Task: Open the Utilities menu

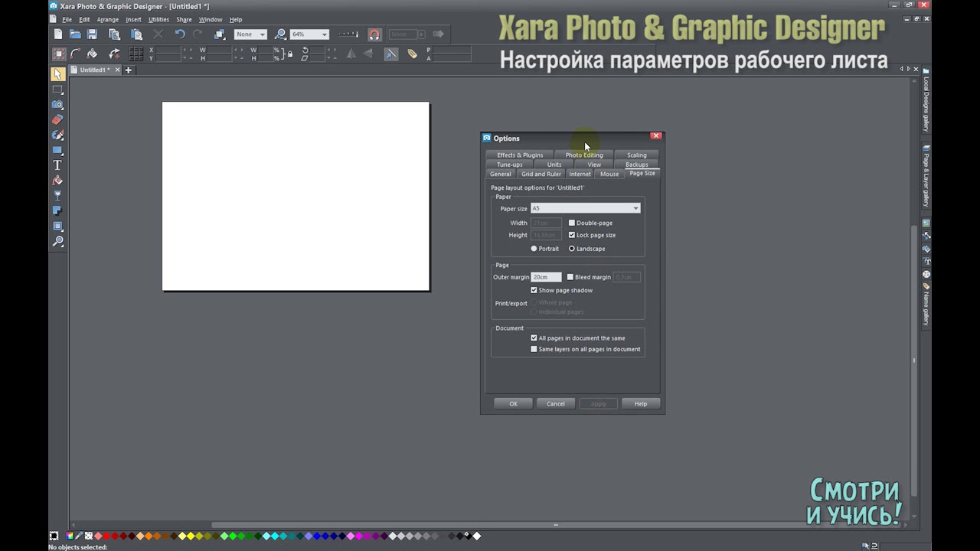Action: click(x=158, y=20)
